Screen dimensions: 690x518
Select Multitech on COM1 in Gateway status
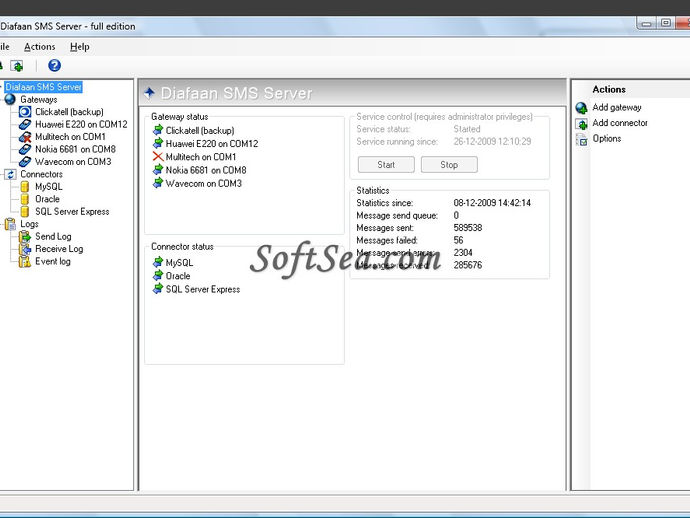coord(201,157)
